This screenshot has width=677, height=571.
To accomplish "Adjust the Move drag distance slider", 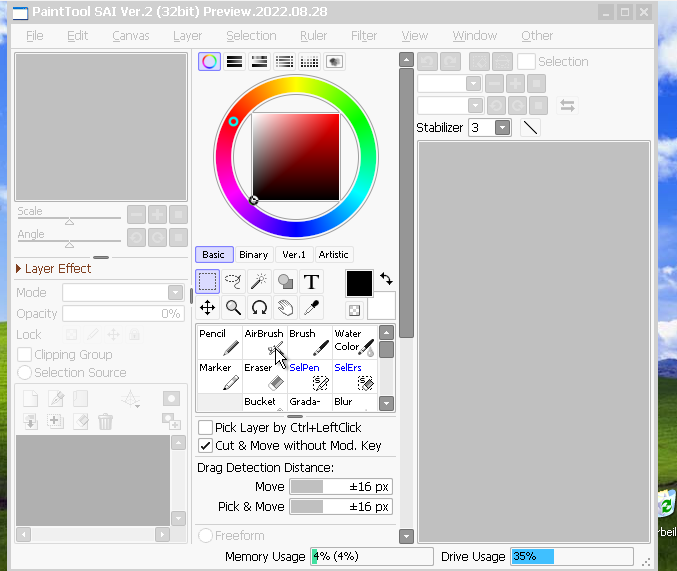I will coord(341,486).
